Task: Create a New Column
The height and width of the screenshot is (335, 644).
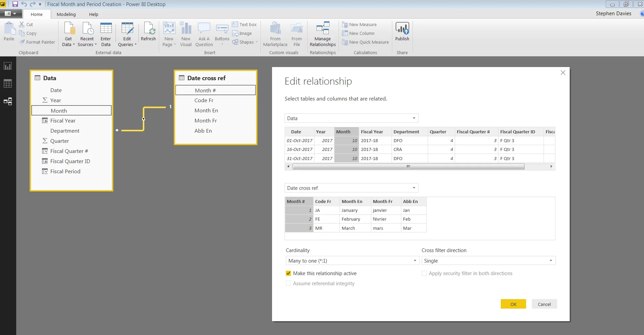Action: (358, 33)
